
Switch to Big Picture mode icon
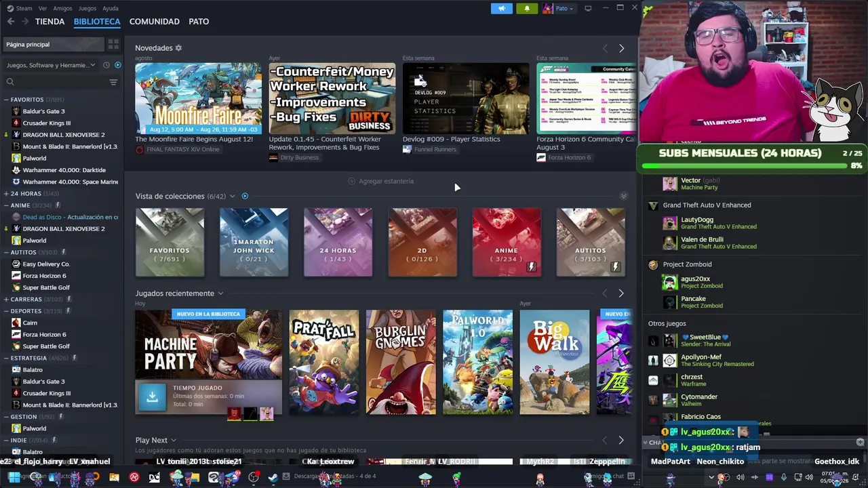[x=588, y=8]
